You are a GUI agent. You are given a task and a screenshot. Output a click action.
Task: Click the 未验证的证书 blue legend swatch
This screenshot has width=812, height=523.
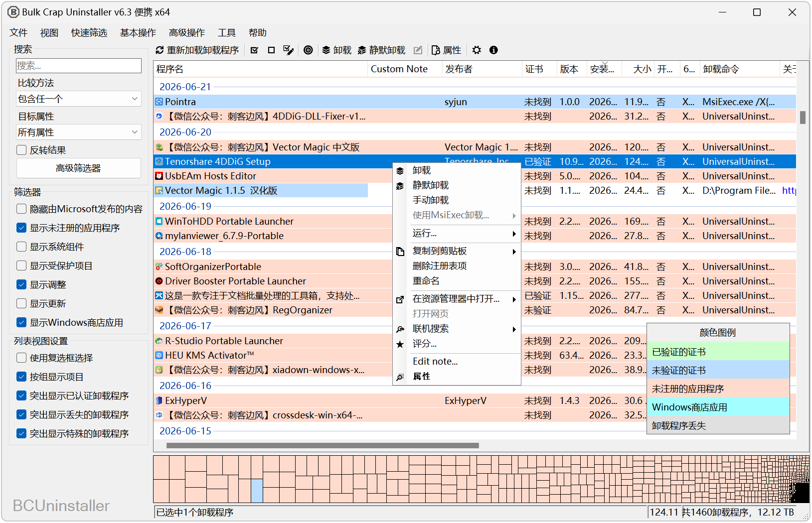[x=718, y=371]
